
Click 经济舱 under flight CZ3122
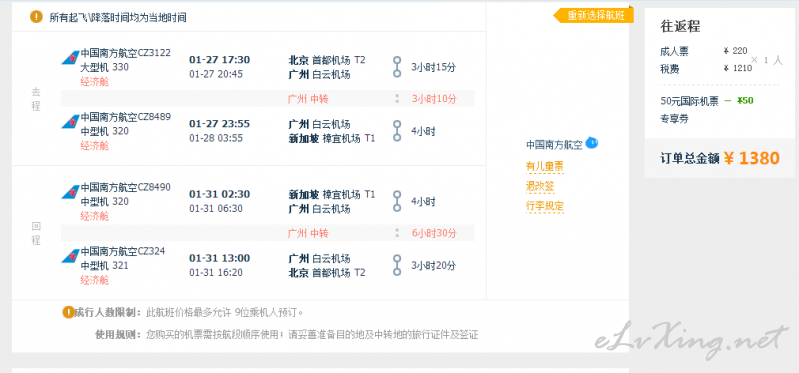(95, 82)
